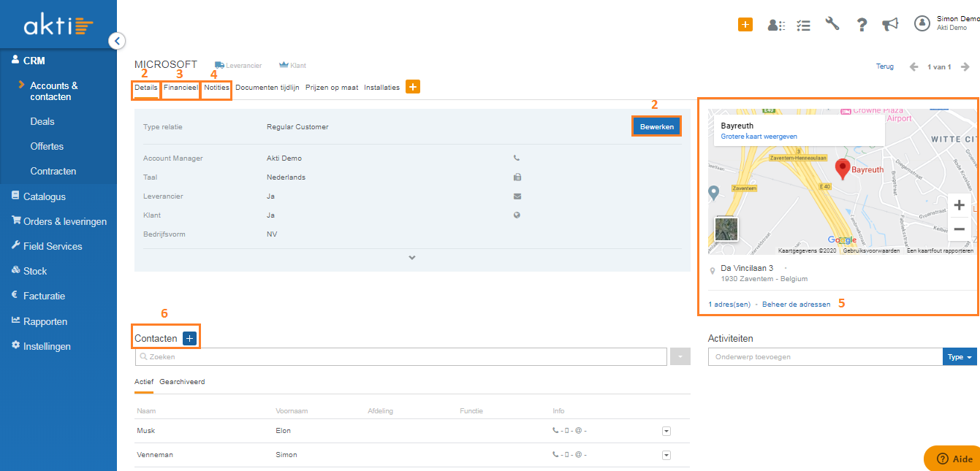Switch to the Notities tab

217,88
